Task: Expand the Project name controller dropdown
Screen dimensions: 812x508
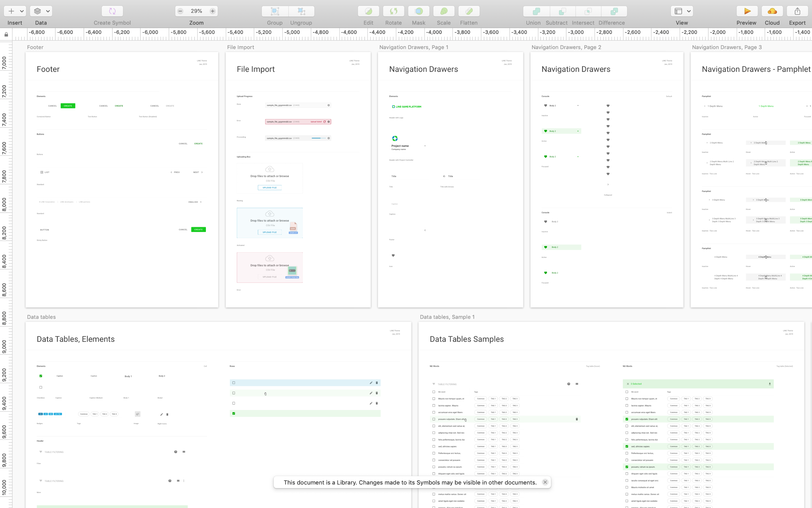Action: (x=425, y=146)
